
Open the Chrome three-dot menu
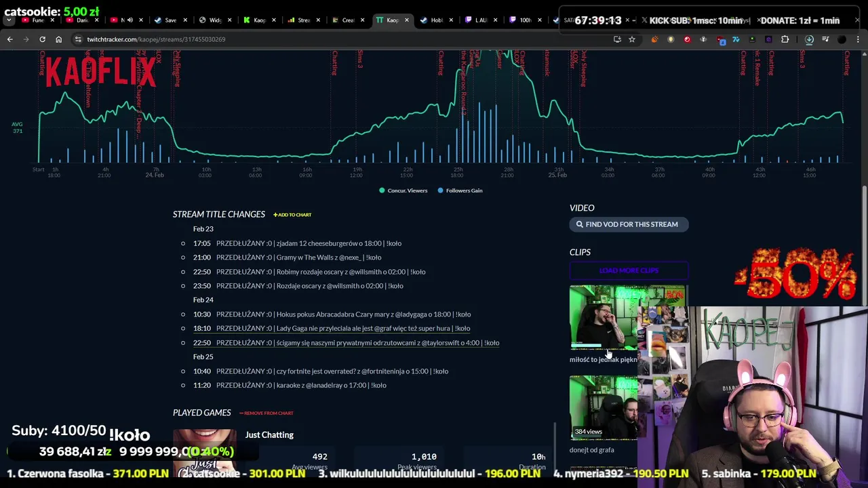(x=858, y=39)
